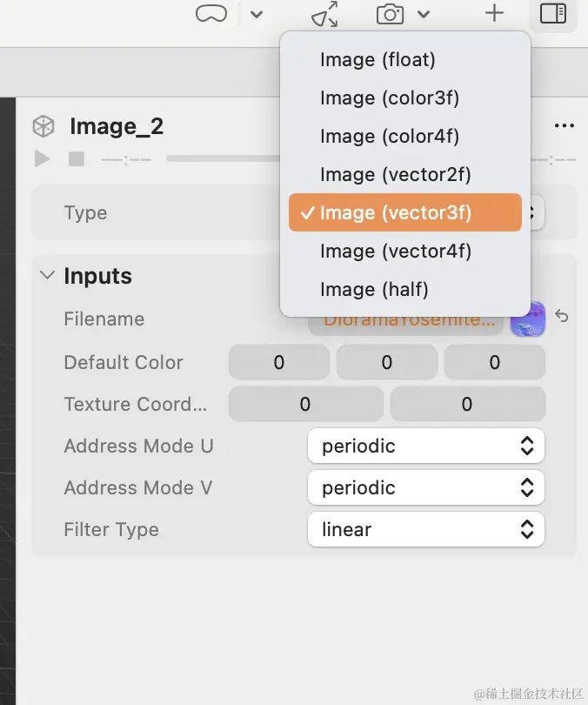The height and width of the screenshot is (705, 588).
Task: Select Image (float) from the type menu
Action: [378, 60]
